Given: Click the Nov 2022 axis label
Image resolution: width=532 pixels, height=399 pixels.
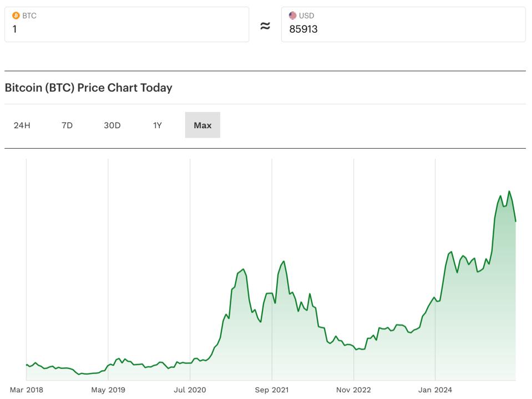Looking at the screenshot, I should click(x=353, y=390).
